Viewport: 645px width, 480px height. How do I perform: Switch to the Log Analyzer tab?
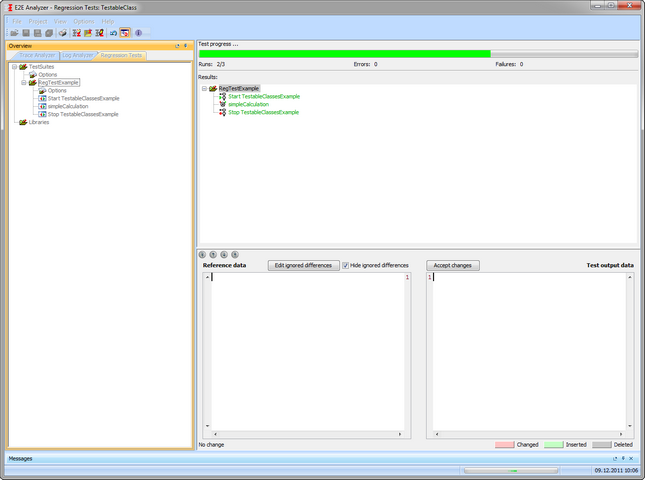[77, 55]
